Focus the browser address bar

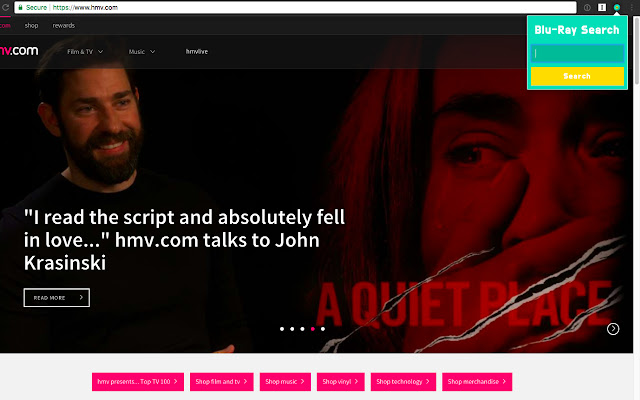pyautogui.click(x=295, y=7)
